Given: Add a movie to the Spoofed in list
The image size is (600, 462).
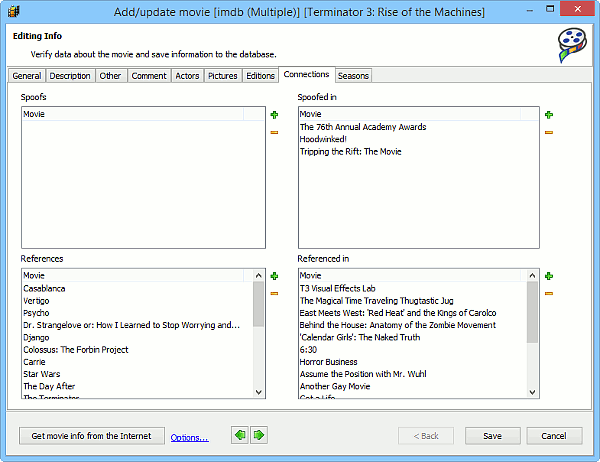Looking at the screenshot, I should 549,115.
